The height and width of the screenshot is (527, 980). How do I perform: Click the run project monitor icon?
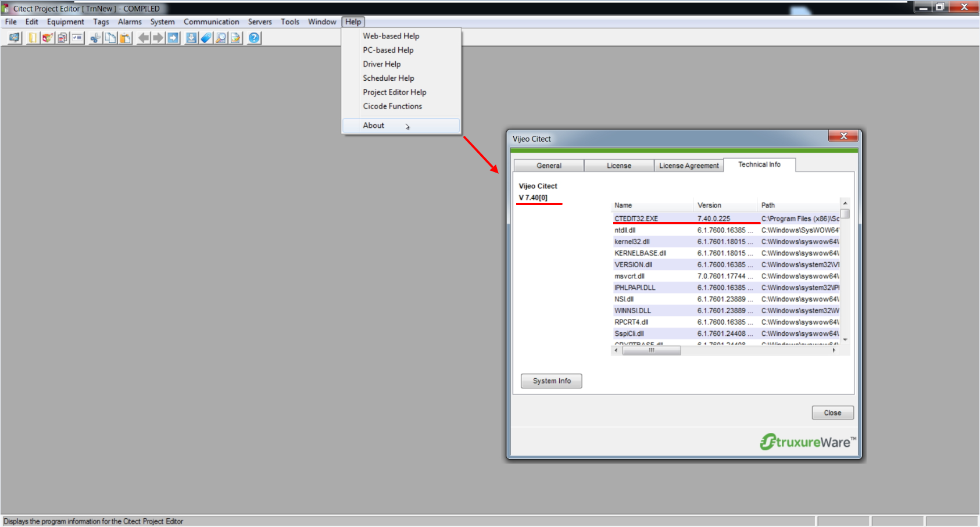(15, 38)
